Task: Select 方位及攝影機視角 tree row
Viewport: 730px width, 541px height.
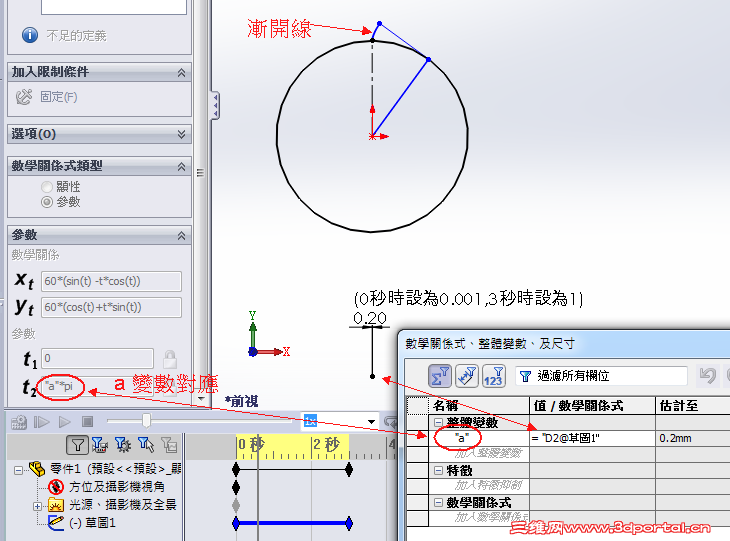Action: pyautogui.click(x=116, y=487)
